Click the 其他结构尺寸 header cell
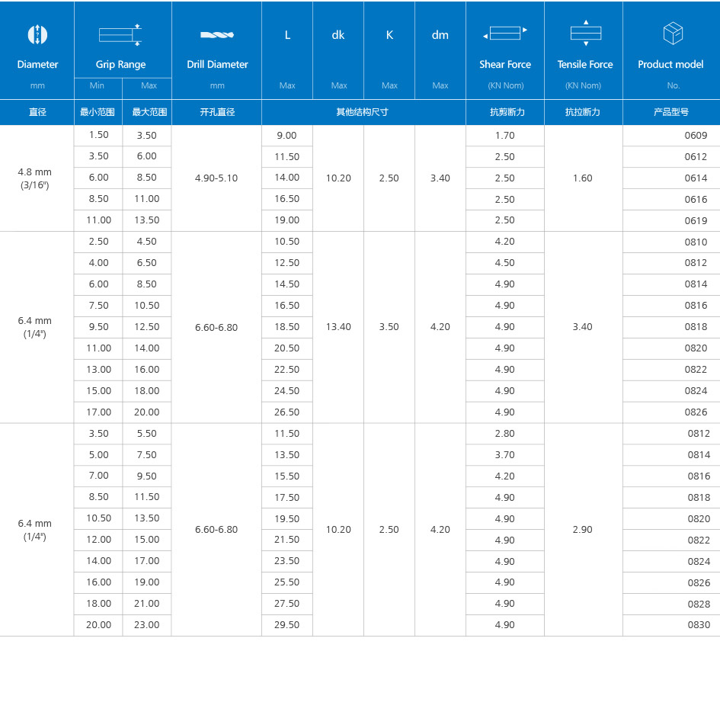The image size is (720, 728). 363,112
